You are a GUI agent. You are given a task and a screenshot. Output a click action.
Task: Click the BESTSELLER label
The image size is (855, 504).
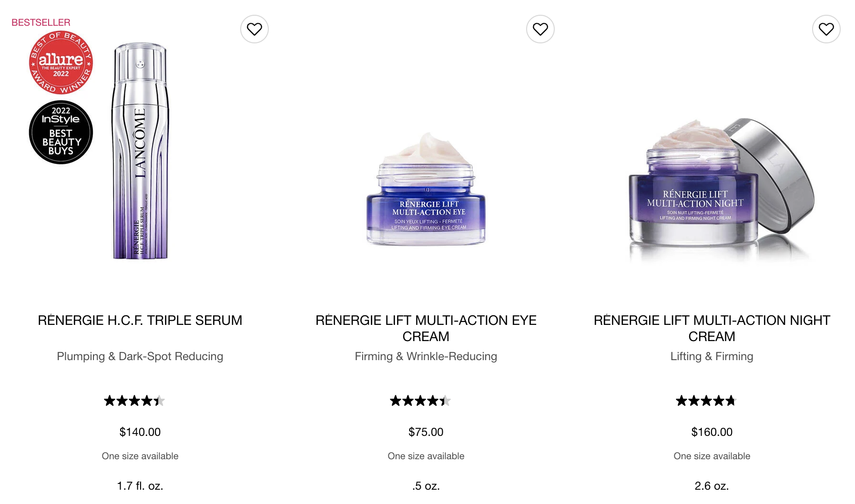point(41,22)
